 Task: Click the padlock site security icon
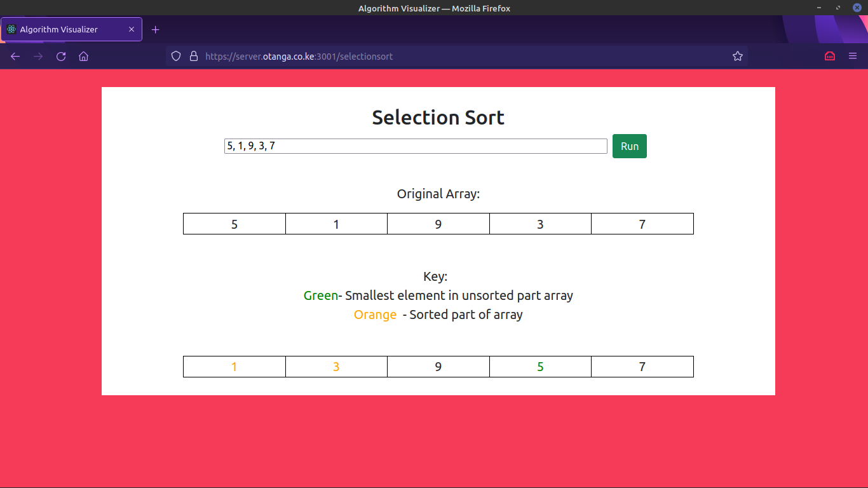[x=194, y=57]
